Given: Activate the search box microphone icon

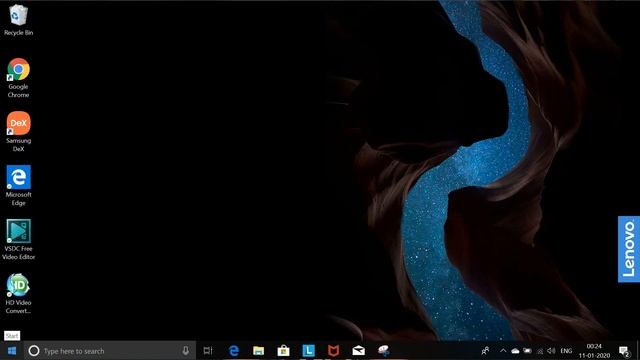Looking at the screenshot, I should [185, 351].
